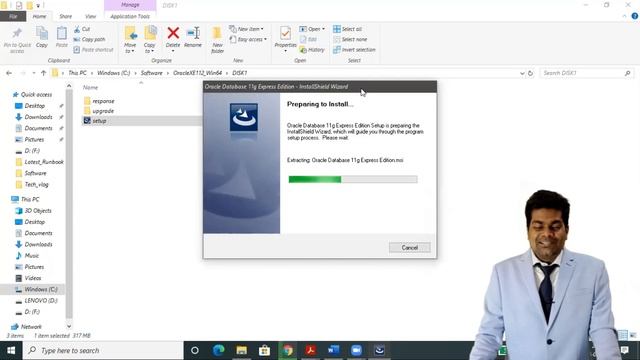The width and height of the screenshot is (640, 360).
Task: Open Microsoft Edge from taskbar
Action: tap(218, 350)
